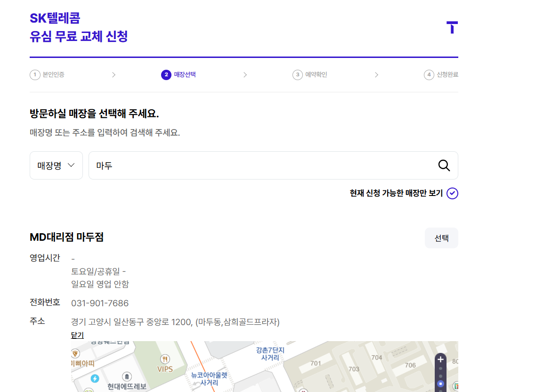Toggle 현재 신청 가능한 매장만 보기 checkmark
This screenshot has width=536, height=392.
tap(452, 193)
